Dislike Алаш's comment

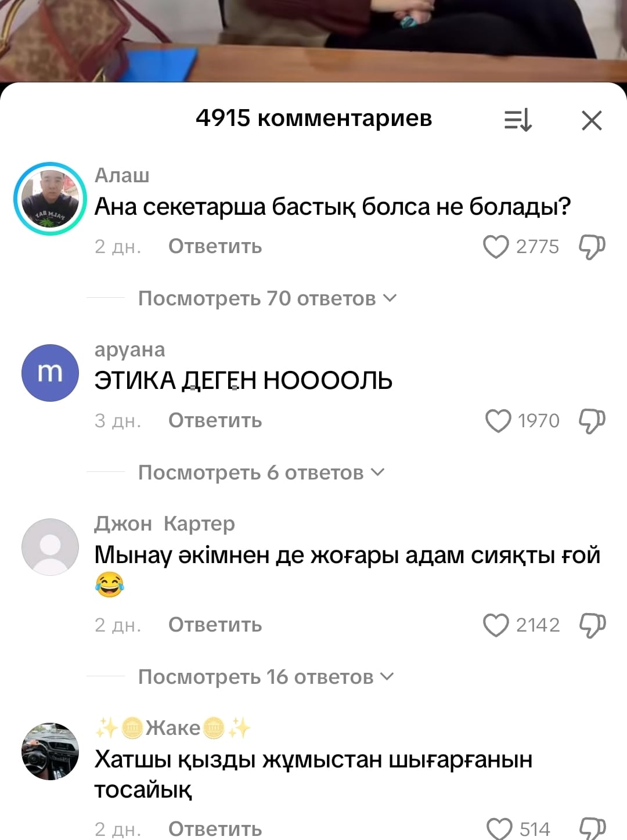pos(592,247)
